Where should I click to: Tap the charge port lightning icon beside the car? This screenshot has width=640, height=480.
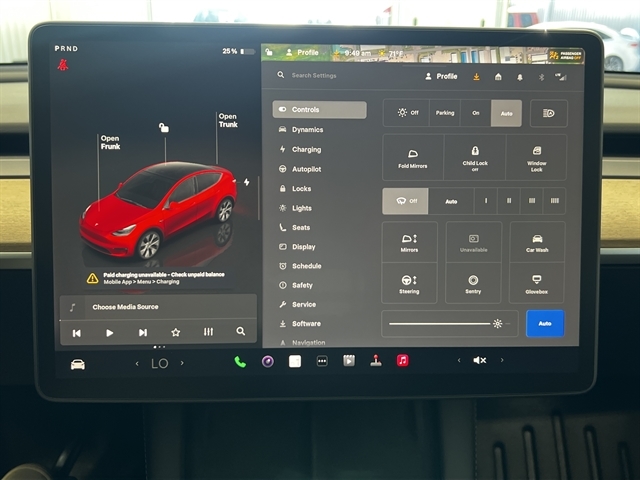pos(247,182)
